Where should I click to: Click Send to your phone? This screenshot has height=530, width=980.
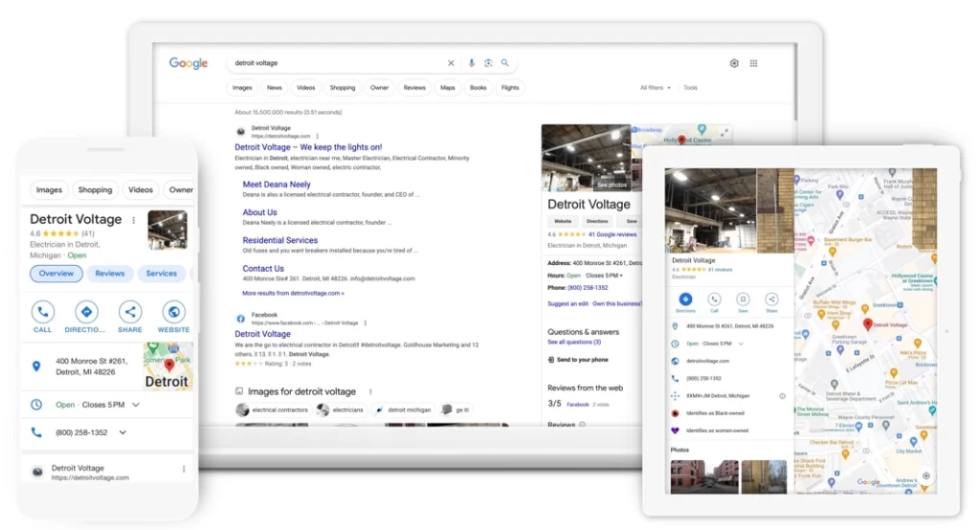pyautogui.click(x=578, y=360)
